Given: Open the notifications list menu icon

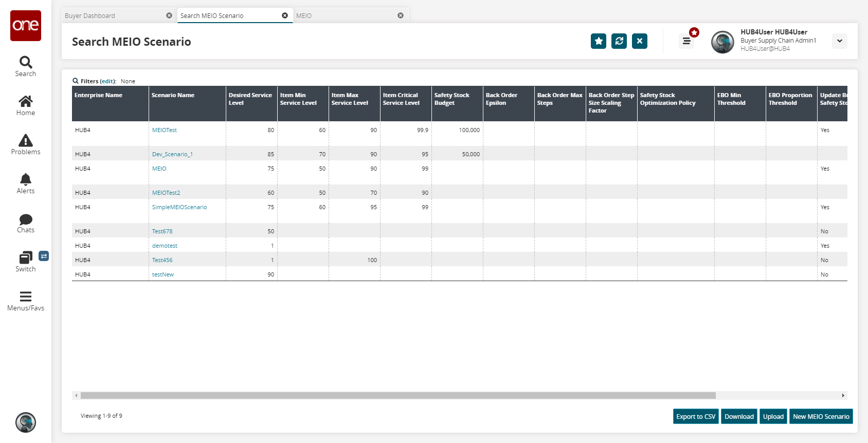Looking at the screenshot, I should [x=686, y=41].
